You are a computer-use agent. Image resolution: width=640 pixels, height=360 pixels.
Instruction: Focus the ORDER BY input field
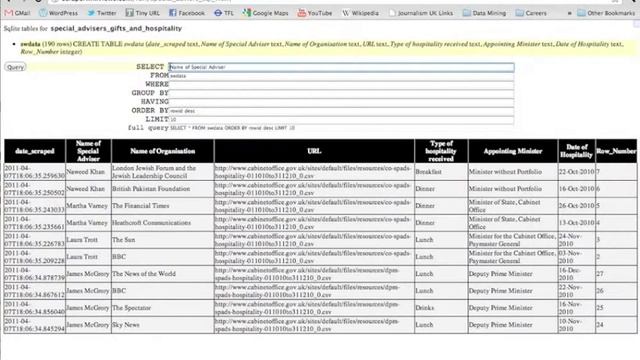[341, 111]
